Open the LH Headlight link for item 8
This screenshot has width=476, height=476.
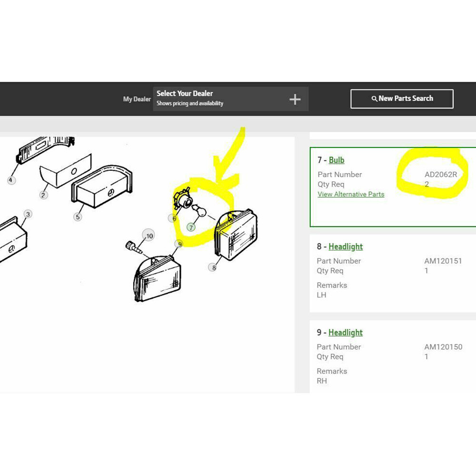click(346, 247)
